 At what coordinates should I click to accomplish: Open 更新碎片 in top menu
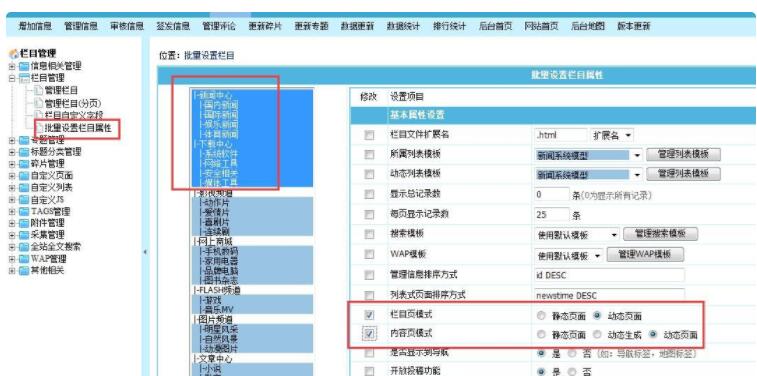(265, 27)
